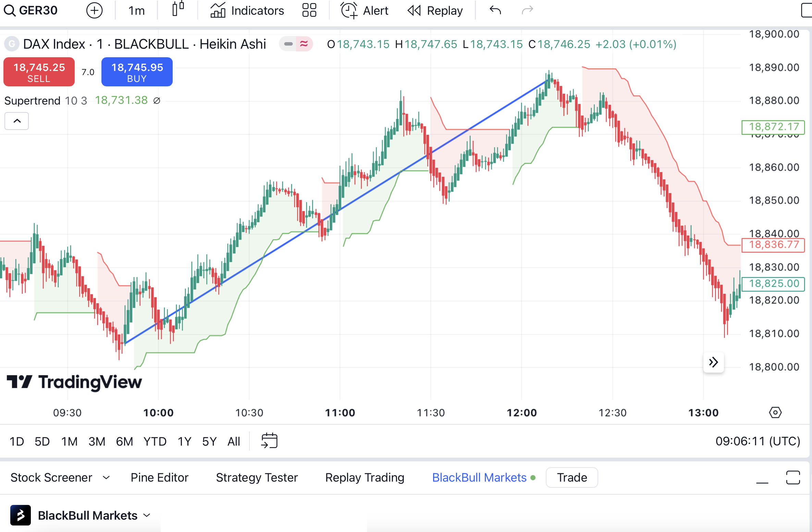Image resolution: width=812 pixels, height=532 pixels.
Task: Open layout setup square icon
Action: point(806,10)
